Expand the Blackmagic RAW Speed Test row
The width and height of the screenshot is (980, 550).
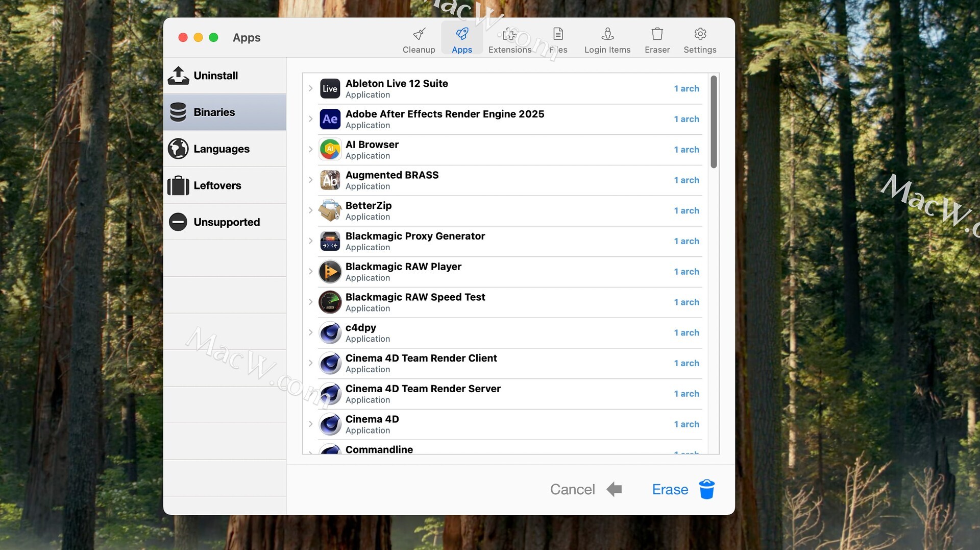310,302
